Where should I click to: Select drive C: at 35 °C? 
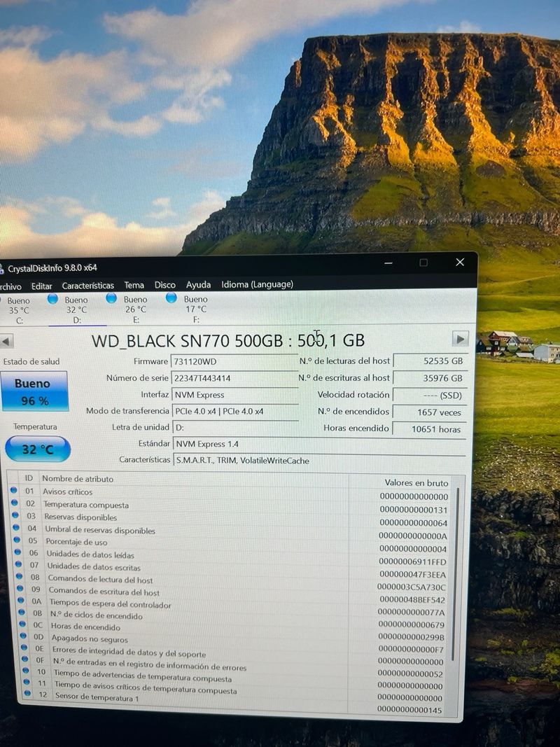[x=19, y=310]
